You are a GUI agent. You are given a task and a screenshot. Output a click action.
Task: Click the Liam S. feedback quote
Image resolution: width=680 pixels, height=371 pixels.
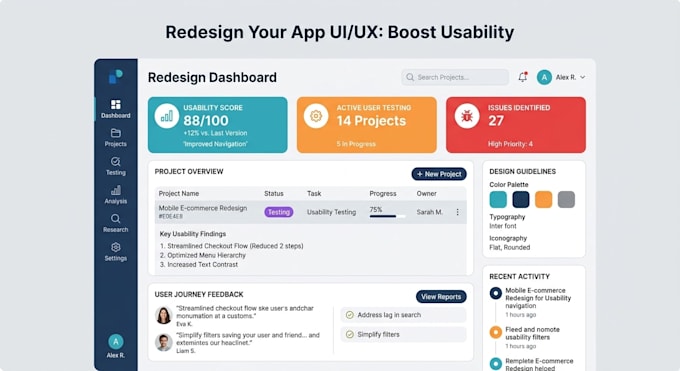(x=248, y=339)
